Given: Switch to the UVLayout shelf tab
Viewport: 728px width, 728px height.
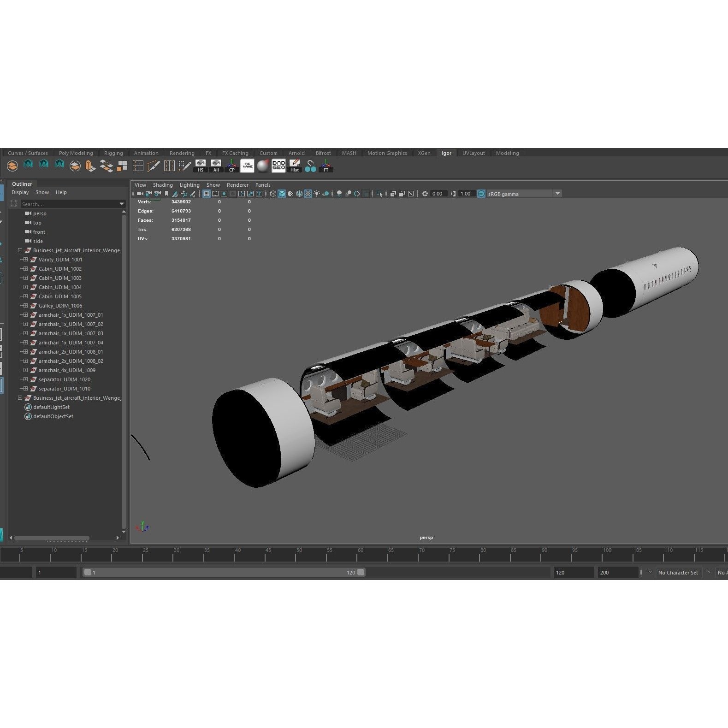Looking at the screenshot, I should (x=473, y=153).
